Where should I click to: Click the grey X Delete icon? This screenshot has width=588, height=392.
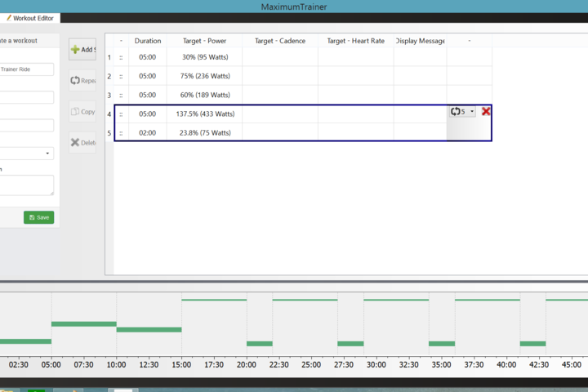tap(76, 143)
